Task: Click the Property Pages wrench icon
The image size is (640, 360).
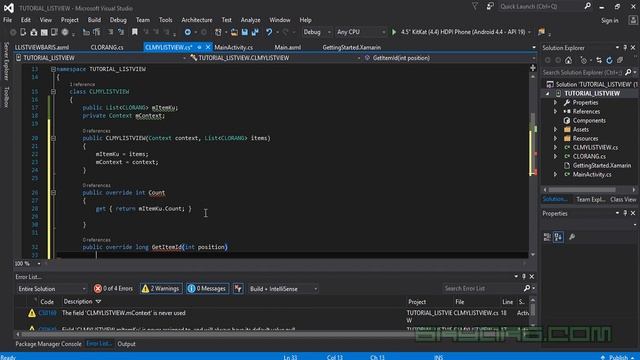Action: point(572,237)
